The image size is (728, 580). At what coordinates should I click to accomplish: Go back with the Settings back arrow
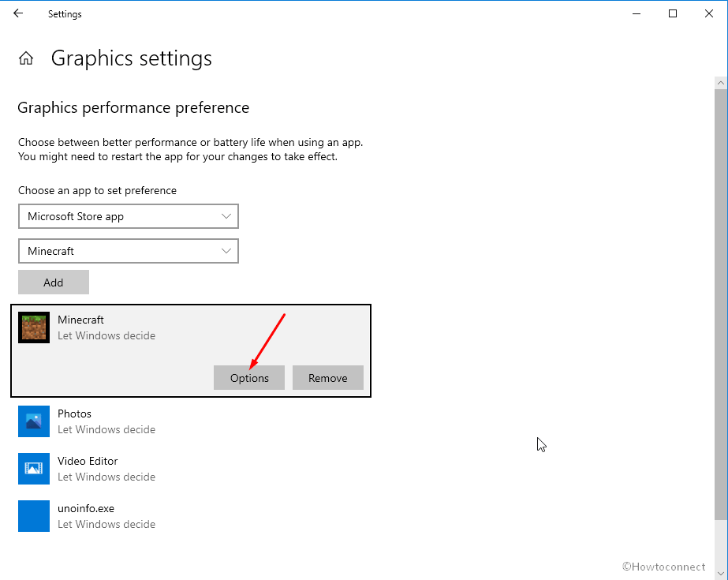(18, 13)
